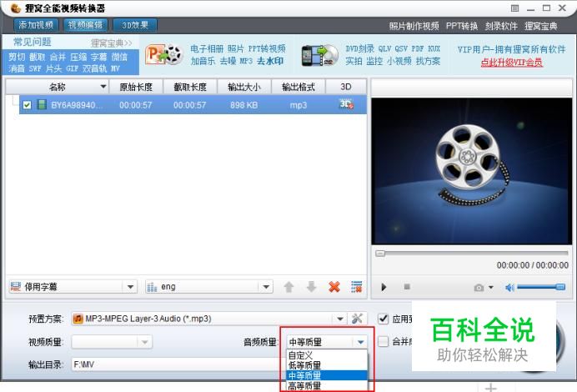Viewport: 577px width, 392px height.
Task: Click the 剪切 help link
Action: pyautogui.click(x=17, y=57)
